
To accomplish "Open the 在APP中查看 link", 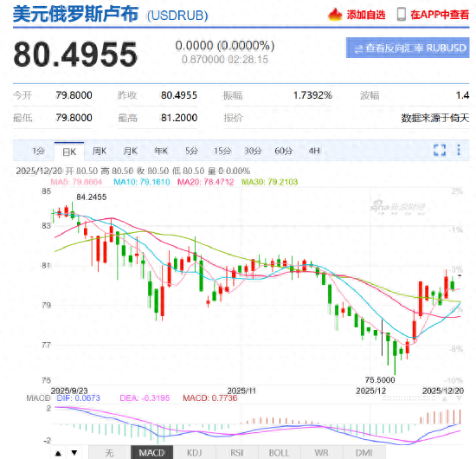I will pos(440,15).
